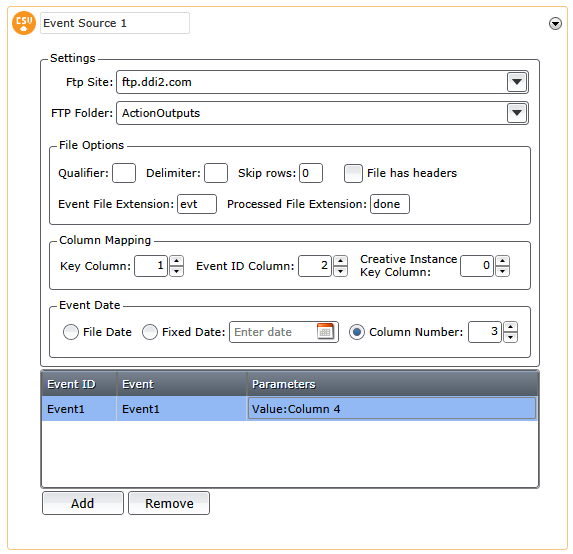This screenshot has width=573, height=554.
Task: Click the orange CSV event source icon
Action: click(24, 23)
